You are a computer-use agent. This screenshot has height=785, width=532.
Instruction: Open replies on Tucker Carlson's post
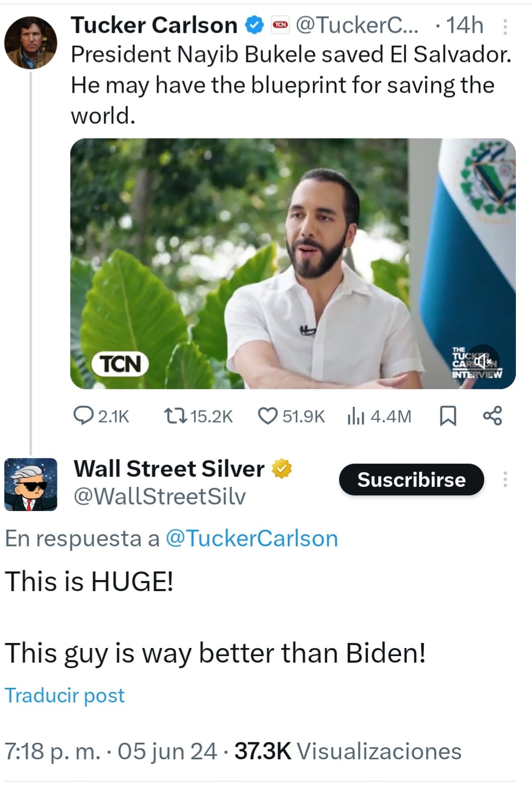(x=101, y=416)
